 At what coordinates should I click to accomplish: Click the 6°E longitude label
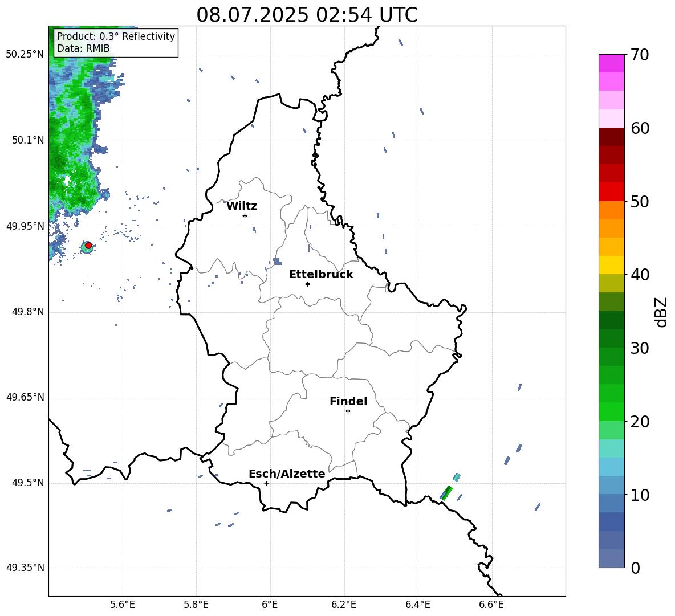[270, 605]
